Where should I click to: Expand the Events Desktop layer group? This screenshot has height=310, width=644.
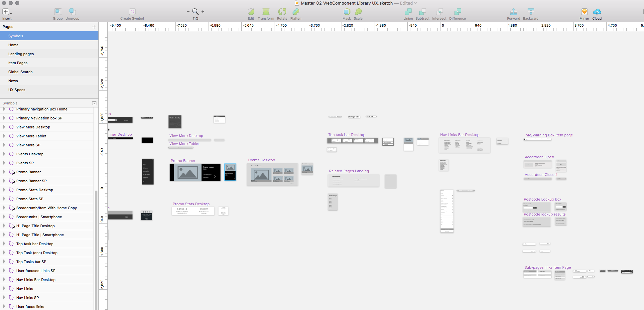[4, 154]
